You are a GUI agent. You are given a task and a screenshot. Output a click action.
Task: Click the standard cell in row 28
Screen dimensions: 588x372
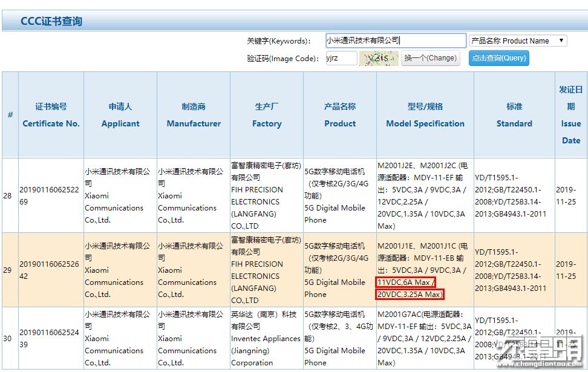(x=514, y=196)
